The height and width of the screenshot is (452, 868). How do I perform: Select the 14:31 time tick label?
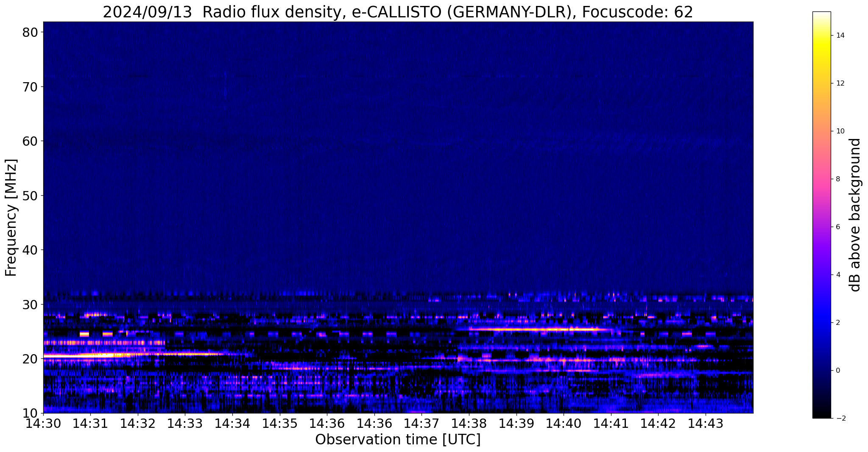pyautogui.click(x=90, y=423)
